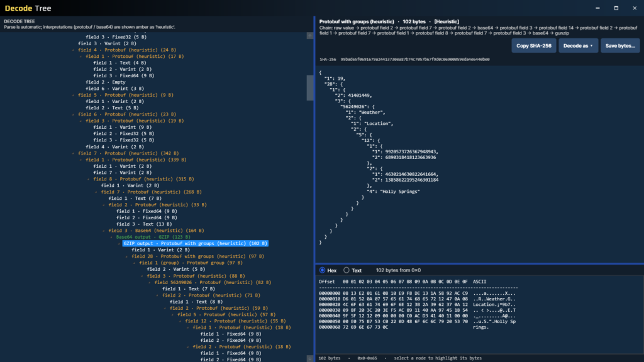
Task: Click the 41401449 value in JSON view
Action: (x=359, y=96)
